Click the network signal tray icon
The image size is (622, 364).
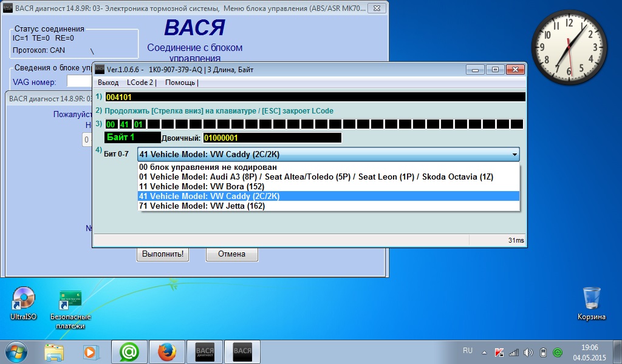[514, 352]
